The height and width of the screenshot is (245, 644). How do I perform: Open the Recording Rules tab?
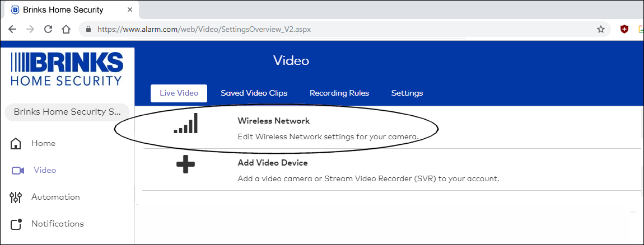pos(339,93)
